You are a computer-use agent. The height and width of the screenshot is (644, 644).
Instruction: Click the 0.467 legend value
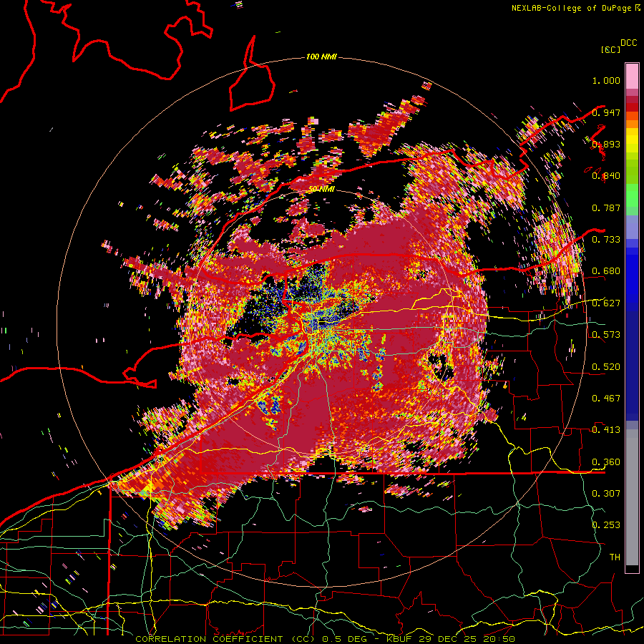click(606, 399)
